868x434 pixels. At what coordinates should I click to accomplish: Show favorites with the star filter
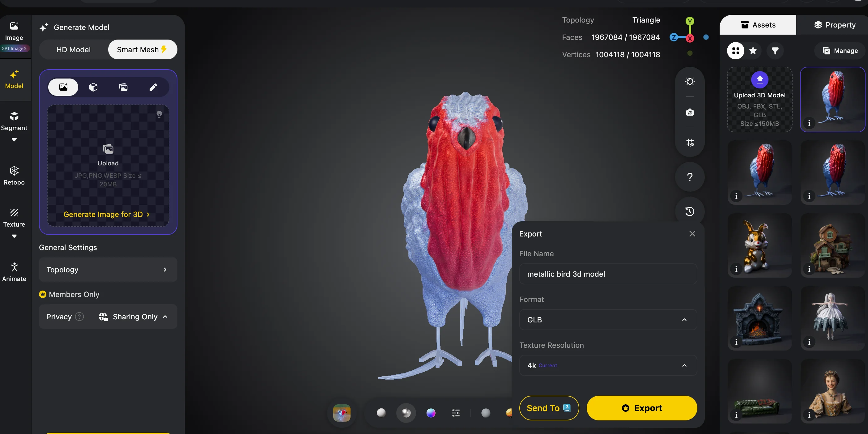[753, 51]
